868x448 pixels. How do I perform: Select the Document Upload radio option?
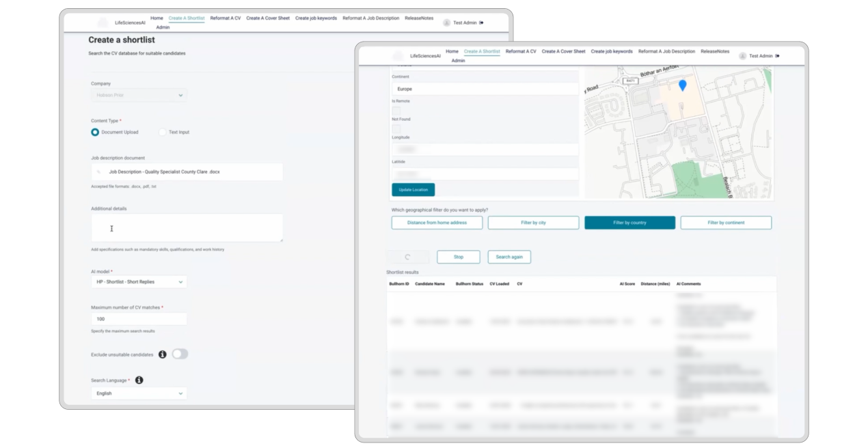(x=95, y=132)
